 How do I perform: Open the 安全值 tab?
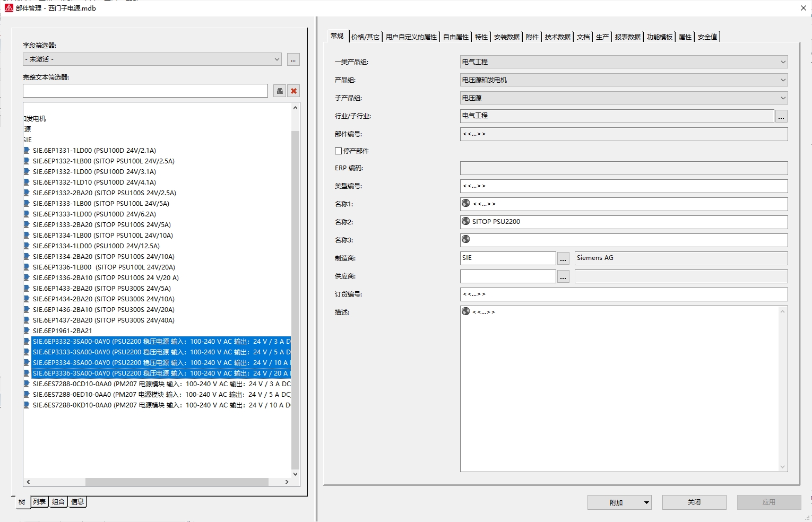click(707, 37)
